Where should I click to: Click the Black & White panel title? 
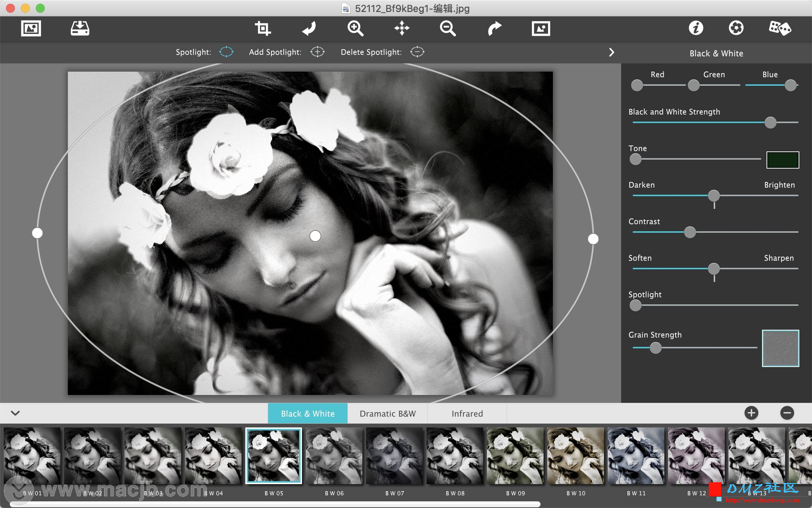pyautogui.click(x=716, y=53)
